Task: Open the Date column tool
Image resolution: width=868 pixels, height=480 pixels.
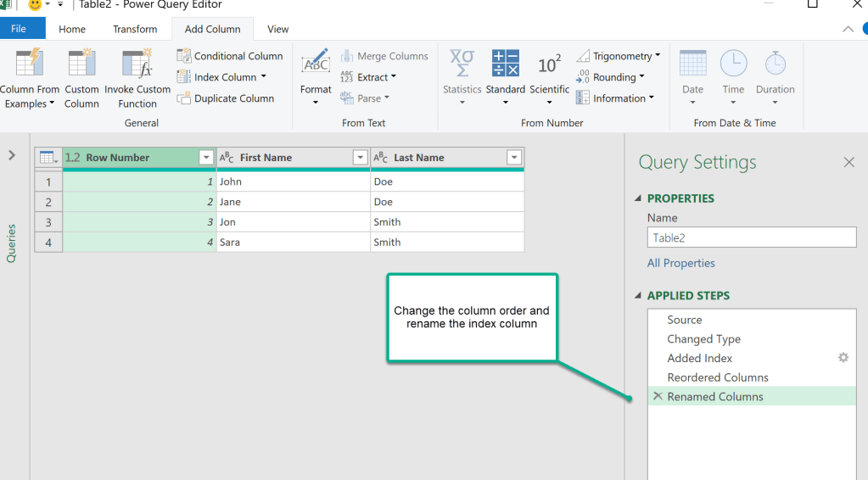Action: click(x=692, y=76)
